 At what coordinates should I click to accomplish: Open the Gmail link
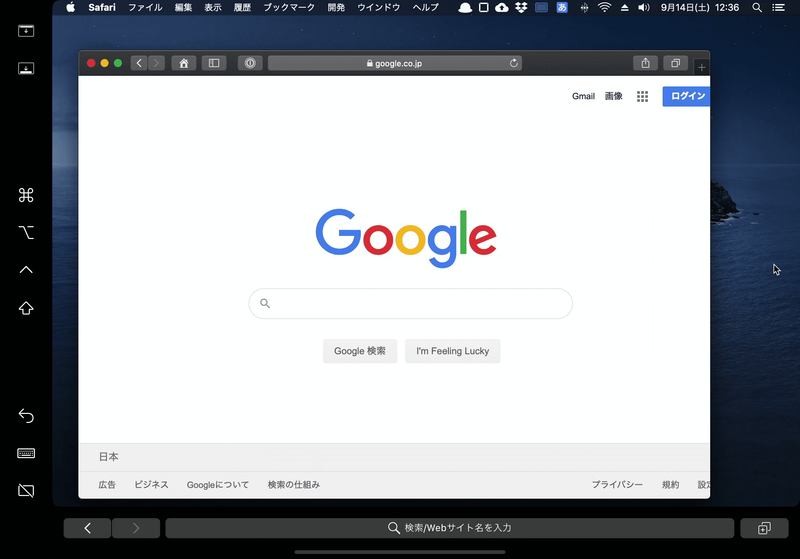[583, 96]
